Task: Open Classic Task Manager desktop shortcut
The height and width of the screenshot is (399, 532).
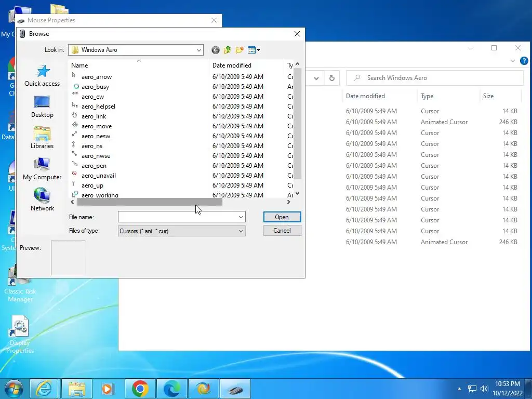Action: click(x=20, y=284)
